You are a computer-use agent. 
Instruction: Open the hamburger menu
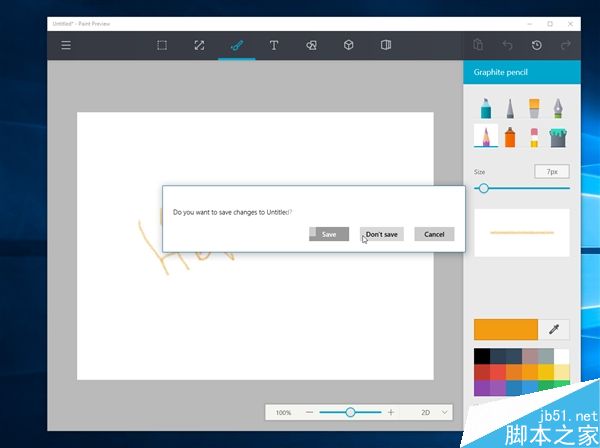(66, 46)
